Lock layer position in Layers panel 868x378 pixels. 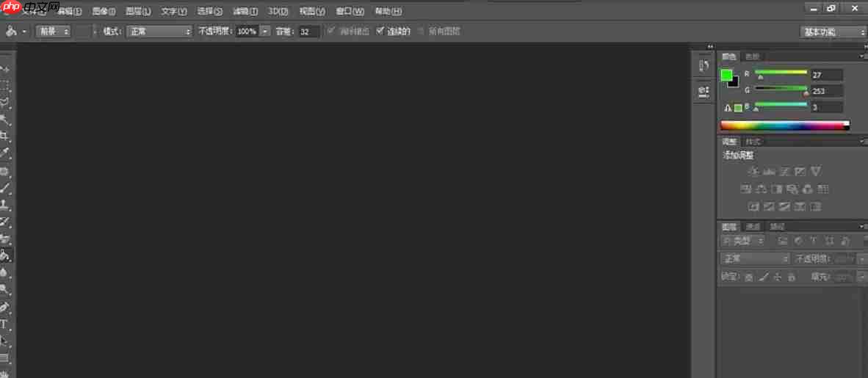(777, 277)
